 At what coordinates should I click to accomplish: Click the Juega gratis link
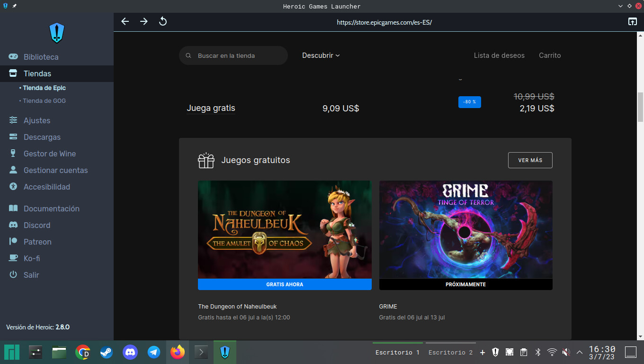211,108
